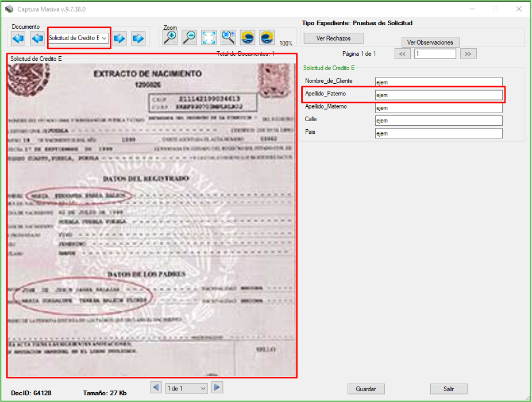Click the fit-to-window expand arrows icon
This screenshot has width=532, height=402.
[x=209, y=37]
